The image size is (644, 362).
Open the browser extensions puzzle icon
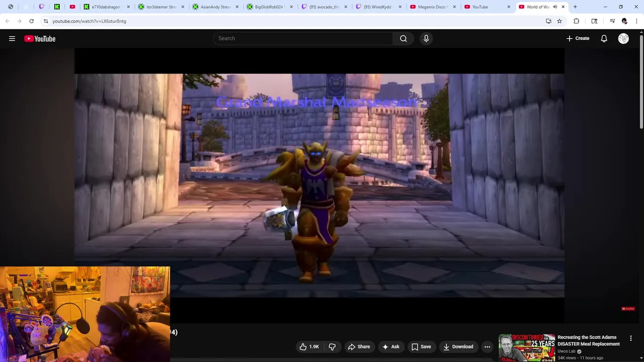pyautogui.click(x=577, y=21)
